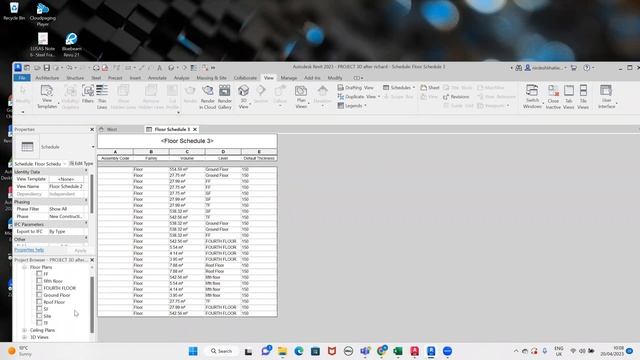Open the File tab
Image resolution: width=640 pixels, height=360 pixels.
tap(22, 78)
